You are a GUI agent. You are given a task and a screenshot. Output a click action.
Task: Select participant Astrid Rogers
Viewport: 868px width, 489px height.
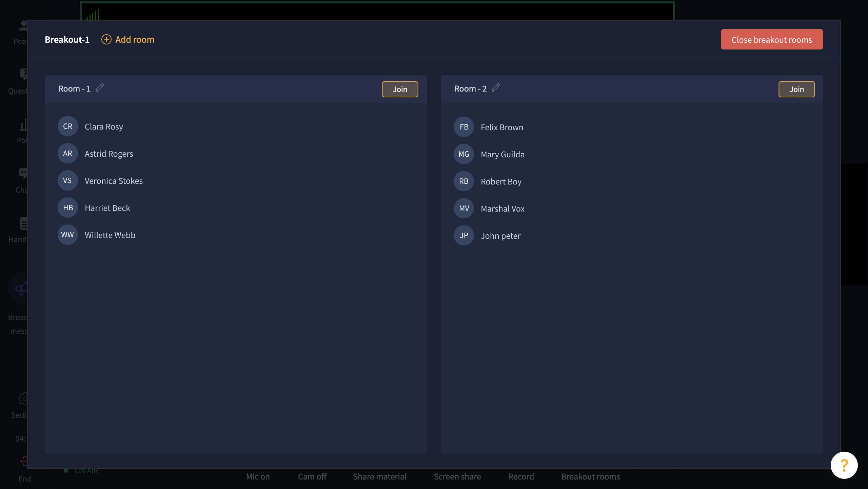pyautogui.click(x=109, y=154)
